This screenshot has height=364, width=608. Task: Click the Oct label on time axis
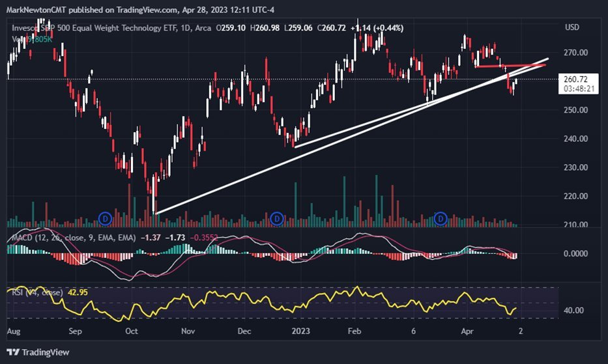tap(132, 331)
